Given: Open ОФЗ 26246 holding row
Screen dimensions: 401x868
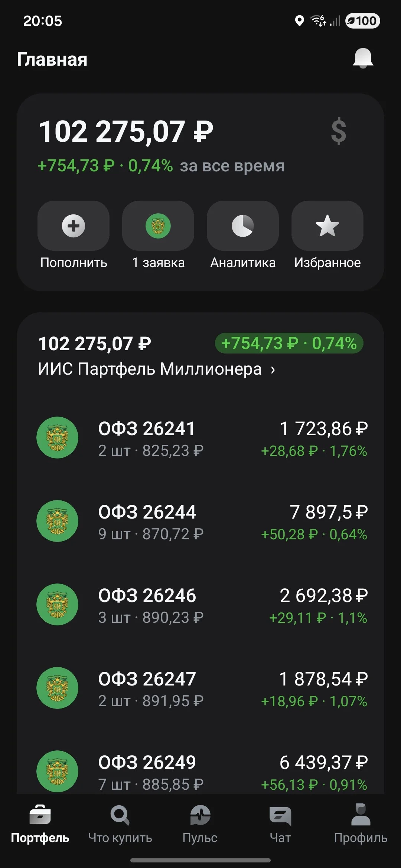Looking at the screenshot, I should coord(200,605).
